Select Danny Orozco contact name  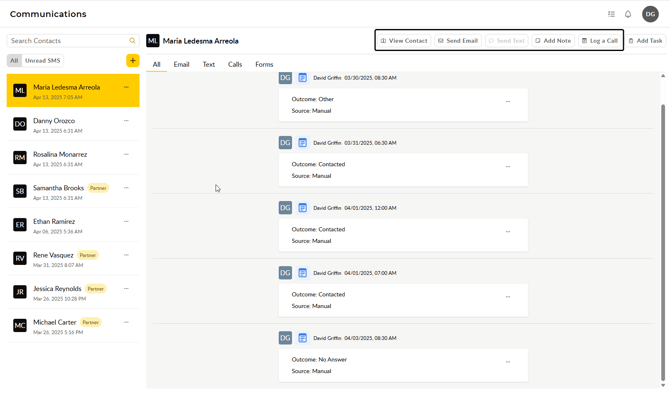click(x=54, y=121)
